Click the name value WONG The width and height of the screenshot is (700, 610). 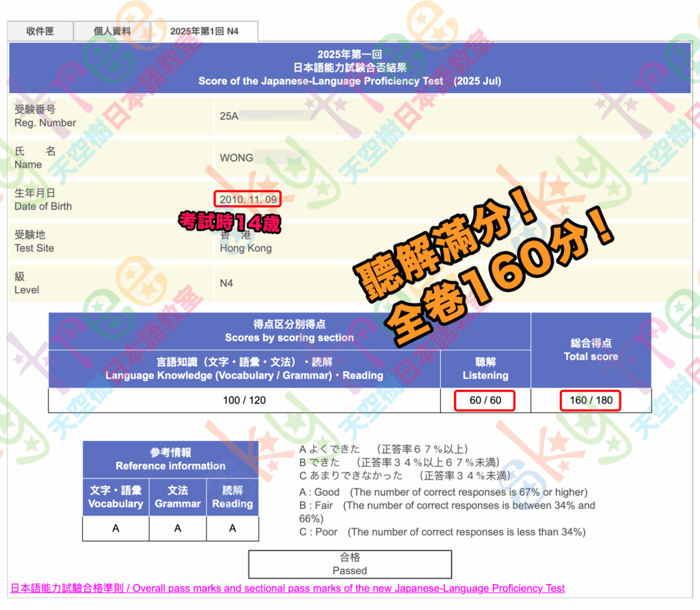[237, 158]
